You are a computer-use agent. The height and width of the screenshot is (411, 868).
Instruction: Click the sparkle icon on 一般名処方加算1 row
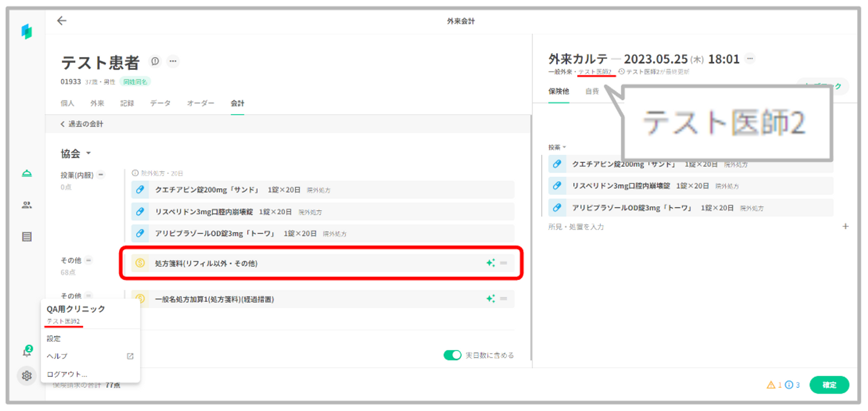tap(490, 298)
